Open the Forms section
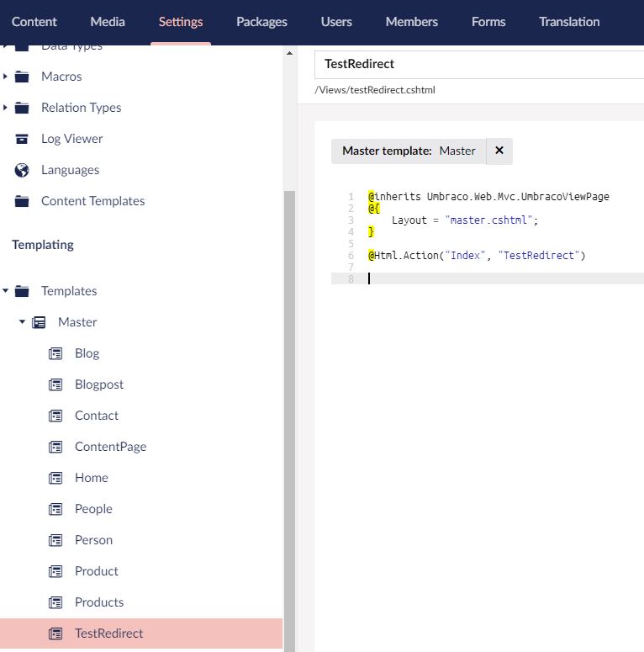 488,22
